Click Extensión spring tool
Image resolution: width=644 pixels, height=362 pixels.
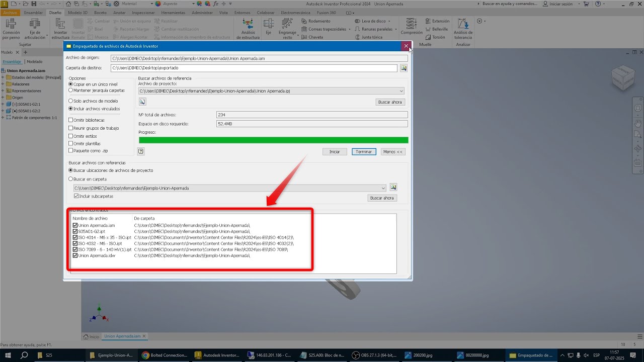point(437,21)
